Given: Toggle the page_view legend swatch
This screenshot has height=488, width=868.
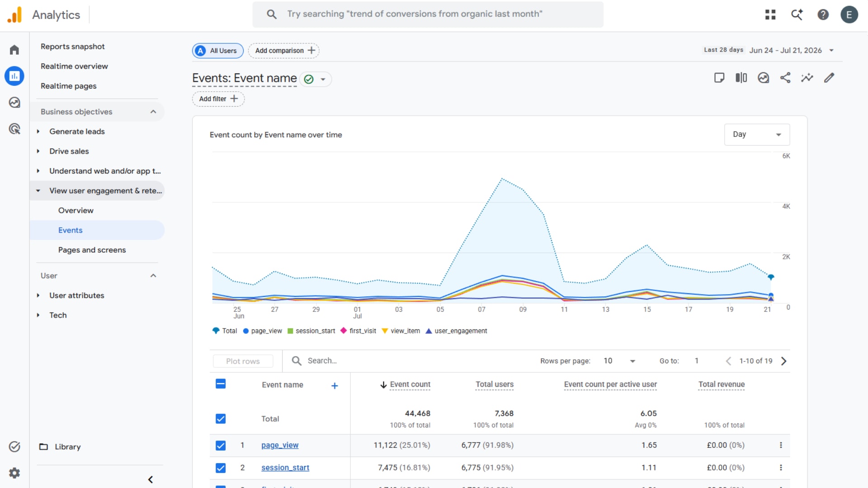Looking at the screenshot, I should point(246,331).
